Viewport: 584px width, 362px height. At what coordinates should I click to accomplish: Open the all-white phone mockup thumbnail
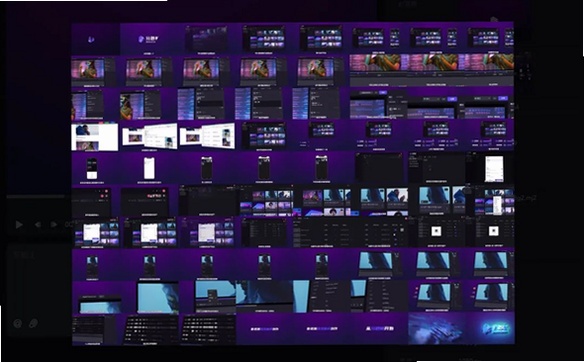149,168
